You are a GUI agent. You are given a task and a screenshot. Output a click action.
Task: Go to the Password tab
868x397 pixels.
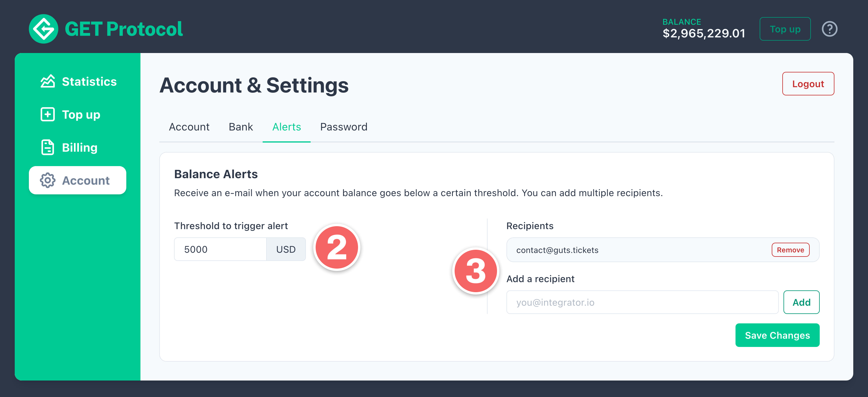[343, 127]
